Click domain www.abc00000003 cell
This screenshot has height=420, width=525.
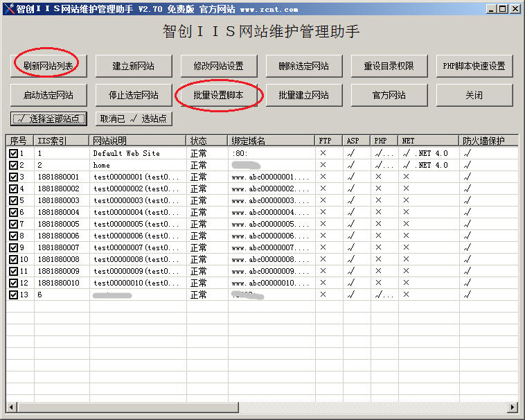(270, 200)
